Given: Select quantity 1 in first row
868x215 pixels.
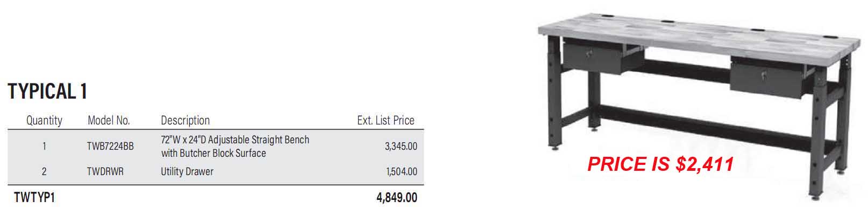Looking at the screenshot, I should [44, 146].
